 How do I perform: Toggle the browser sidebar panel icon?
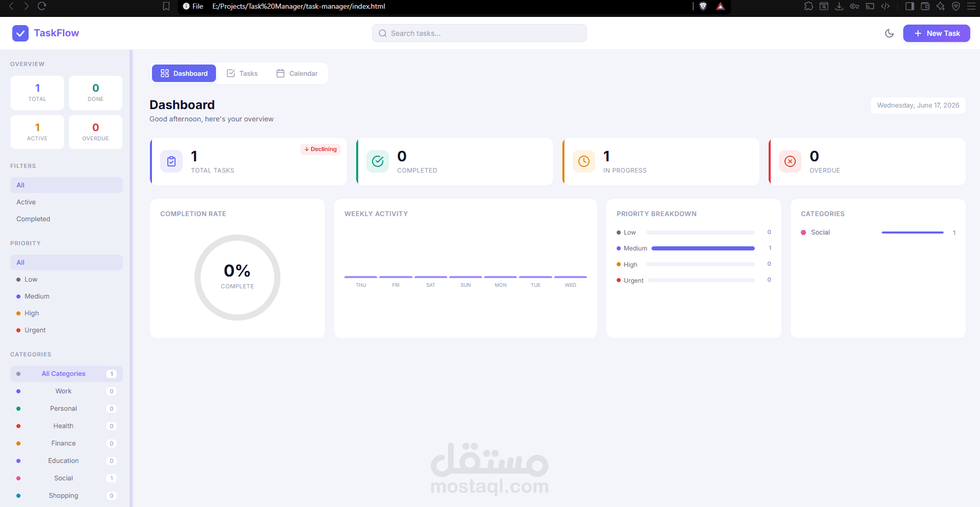click(909, 6)
